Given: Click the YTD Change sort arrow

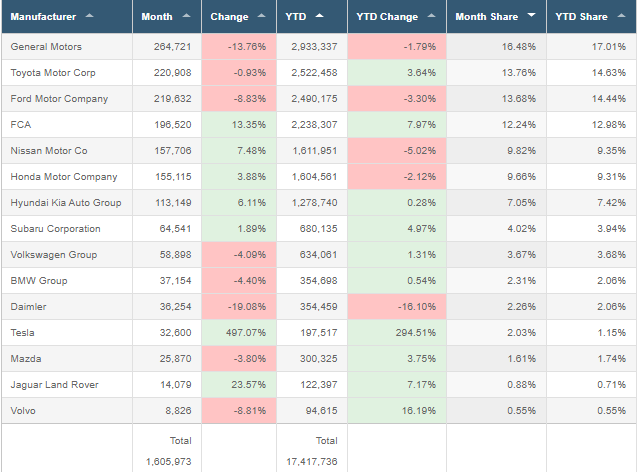Looking at the screenshot, I should tap(431, 16).
